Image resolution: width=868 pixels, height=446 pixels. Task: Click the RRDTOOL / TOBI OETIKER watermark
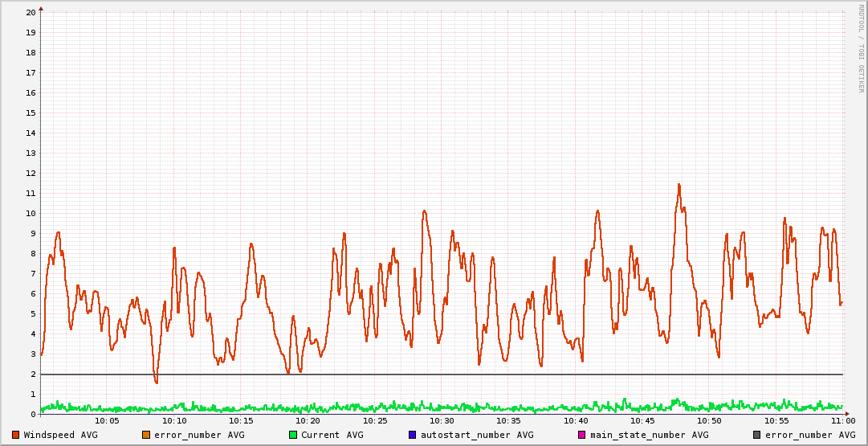click(x=861, y=48)
